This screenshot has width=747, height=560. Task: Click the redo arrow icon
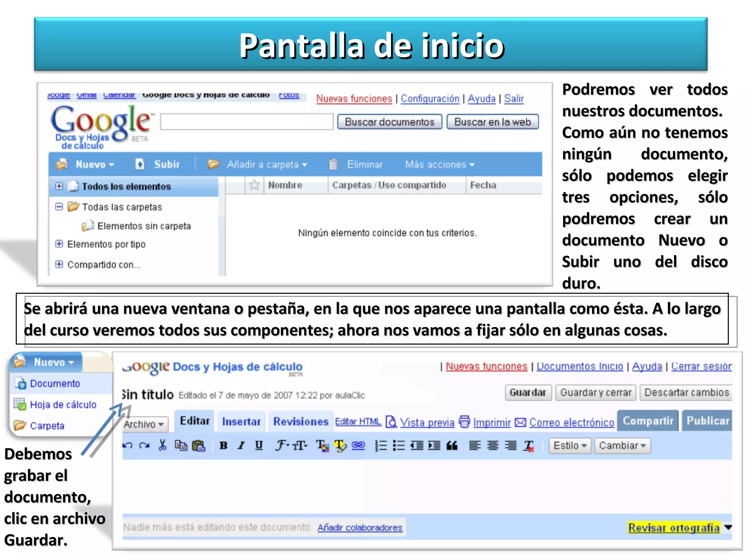(x=144, y=446)
